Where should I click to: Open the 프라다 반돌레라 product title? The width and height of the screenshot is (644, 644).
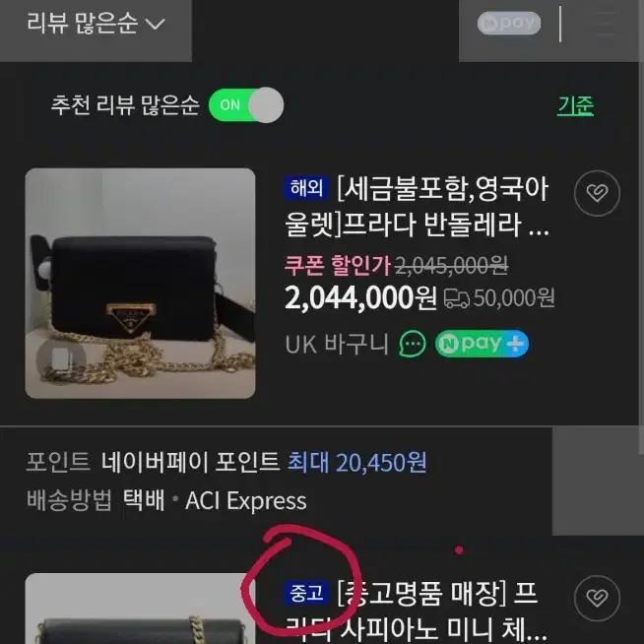click(417, 207)
